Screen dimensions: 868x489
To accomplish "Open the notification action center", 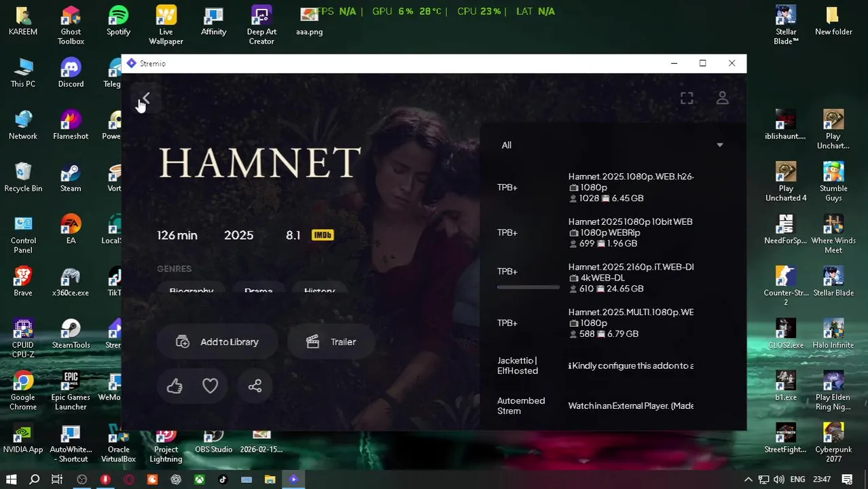I will pyautogui.click(x=846, y=479).
